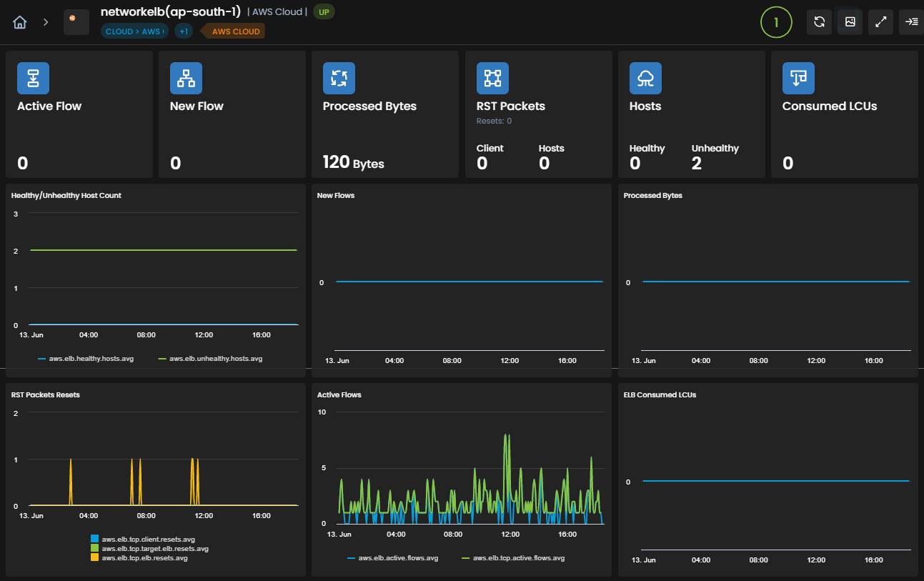Expand the +1 additional tags badge
The height and width of the screenshot is (581, 924).
(184, 31)
